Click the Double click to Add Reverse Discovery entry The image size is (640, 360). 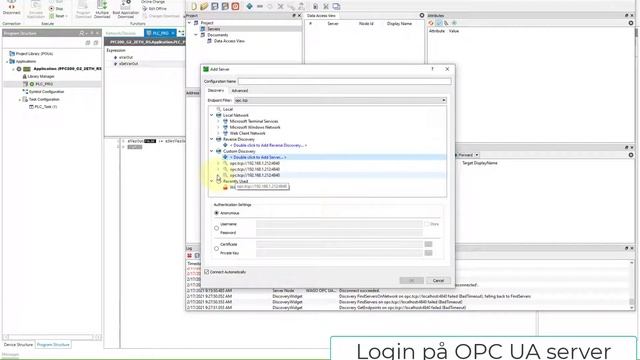point(268,145)
